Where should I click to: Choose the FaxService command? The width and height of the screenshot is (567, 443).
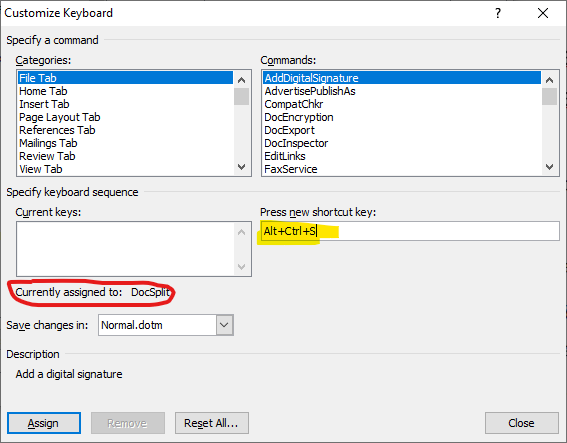402,169
